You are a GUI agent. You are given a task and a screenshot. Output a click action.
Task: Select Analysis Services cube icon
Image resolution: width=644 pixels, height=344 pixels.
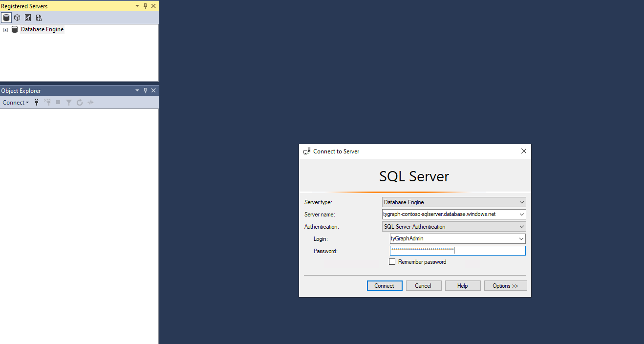coord(17,18)
